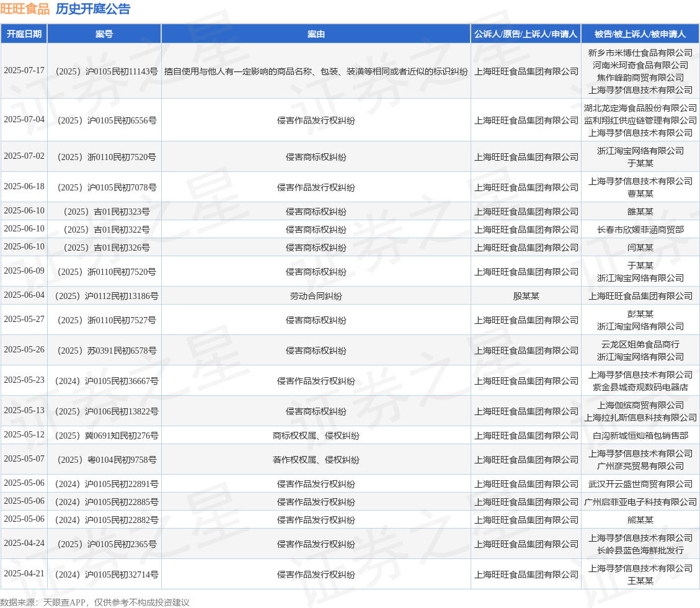Click the 公诉人/原告/上诉人/申请人 column header
Screen dimensions: 700x608
click(526, 34)
